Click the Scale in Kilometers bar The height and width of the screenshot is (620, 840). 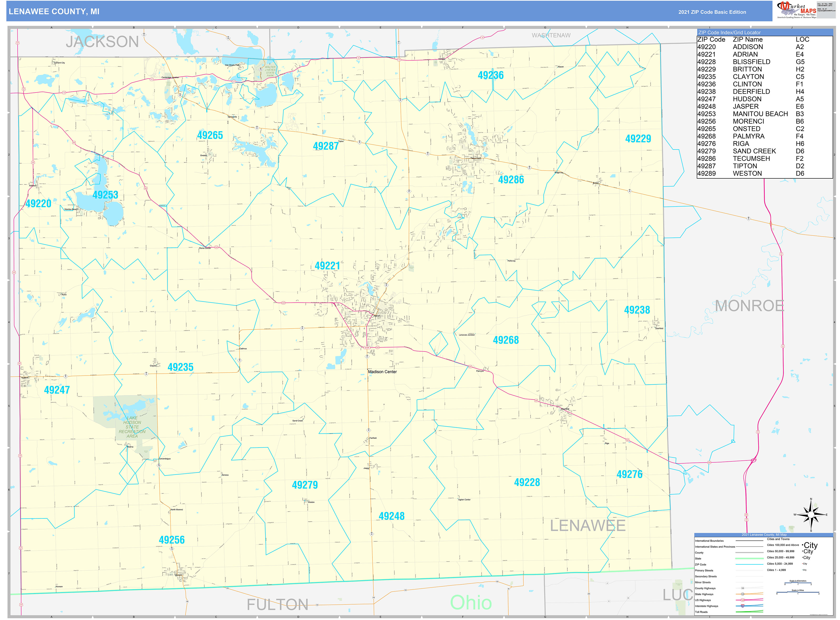coord(798,583)
